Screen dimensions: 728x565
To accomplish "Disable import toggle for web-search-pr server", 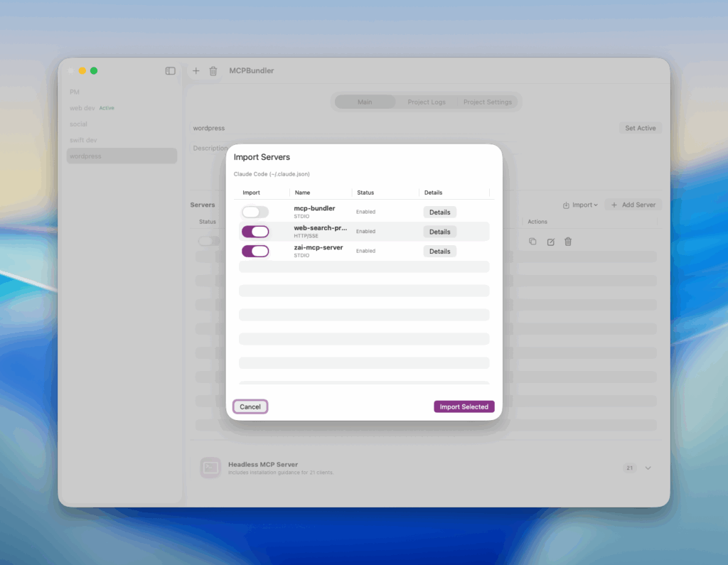I will (255, 232).
